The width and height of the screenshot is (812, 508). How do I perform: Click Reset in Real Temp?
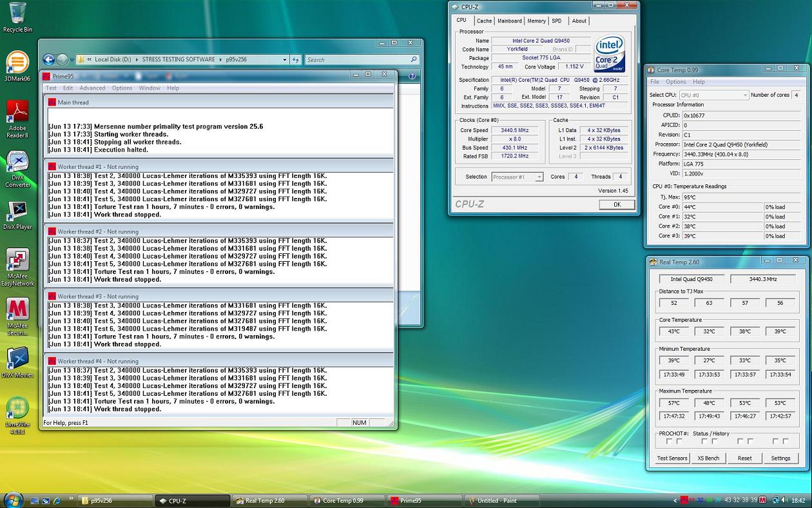(745, 458)
